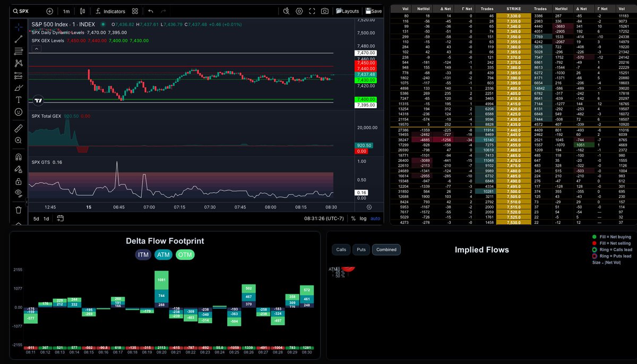Viewport: 637px width, 364px height.
Task: Add a compare symbol with plus icon
Action: click(49, 11)
